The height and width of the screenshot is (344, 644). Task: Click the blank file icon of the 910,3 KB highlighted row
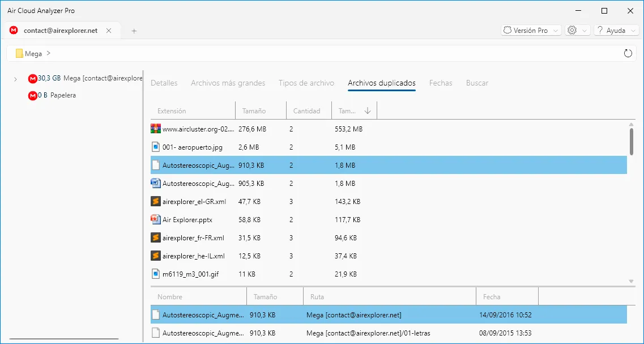pyautogui.click(x=155, y=165)
